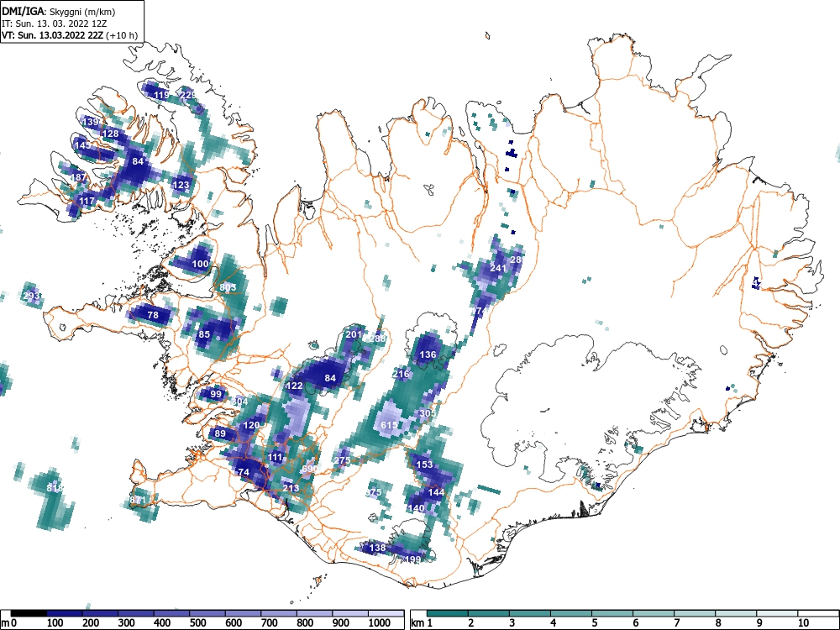Image resolution: width=840 pixels, height=630 pixels.
Task: Click the map value 690
Action: point(310,469)
